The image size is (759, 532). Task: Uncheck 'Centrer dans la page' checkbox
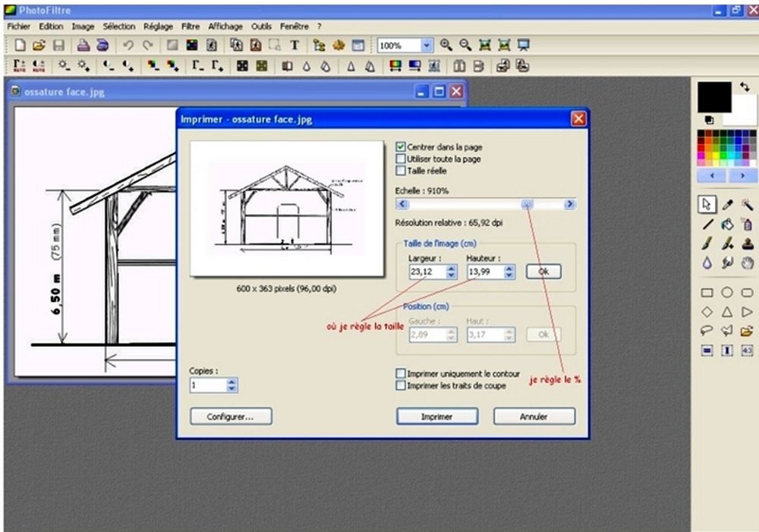401,146
